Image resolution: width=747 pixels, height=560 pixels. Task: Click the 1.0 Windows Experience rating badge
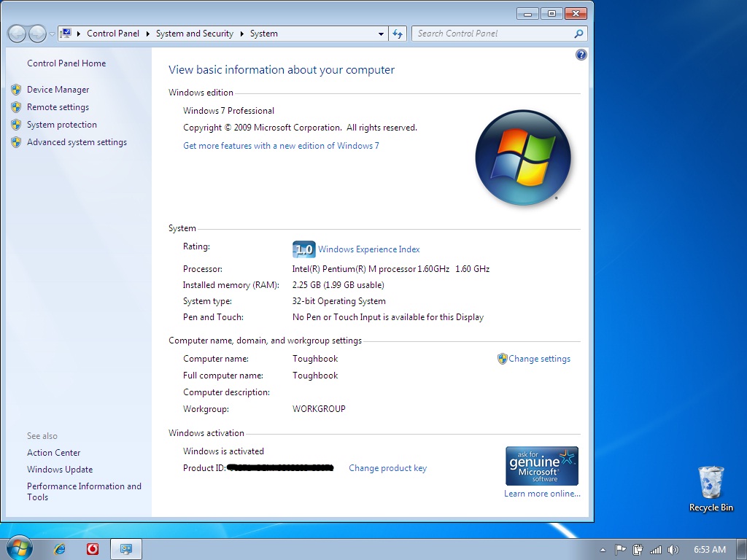304,249
